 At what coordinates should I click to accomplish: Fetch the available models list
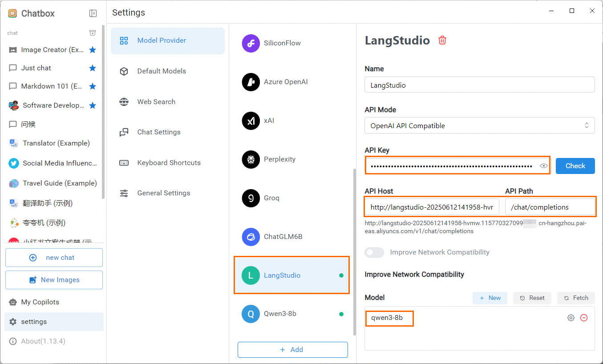[576, 298]
